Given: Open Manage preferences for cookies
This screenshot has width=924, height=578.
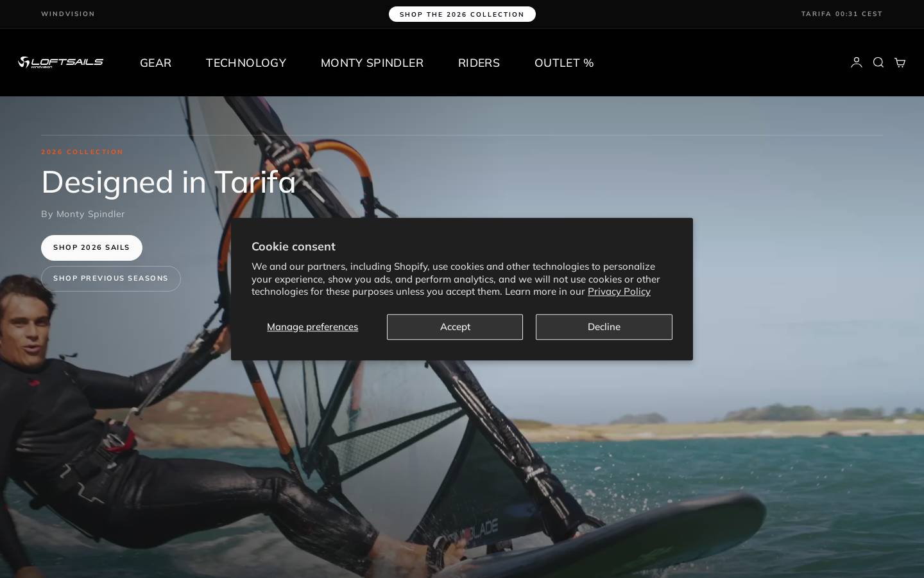Looking at the screenshot, I should tap(312, 327).
